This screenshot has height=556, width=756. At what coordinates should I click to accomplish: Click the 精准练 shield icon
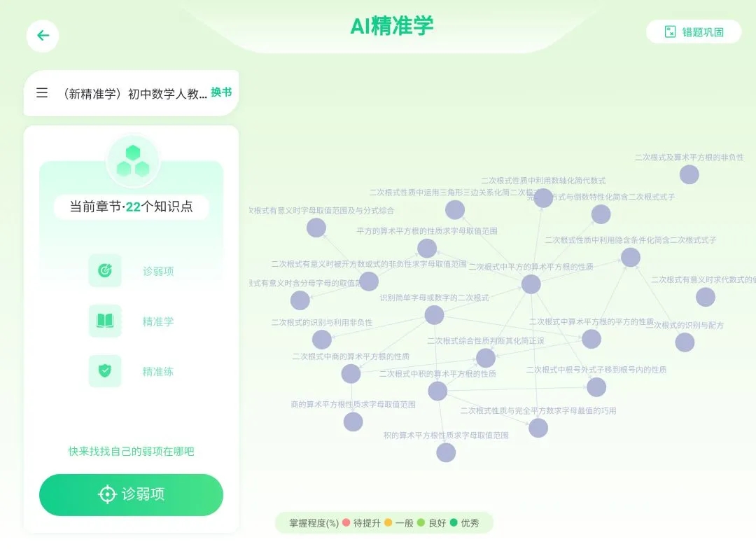coord(105,371)
